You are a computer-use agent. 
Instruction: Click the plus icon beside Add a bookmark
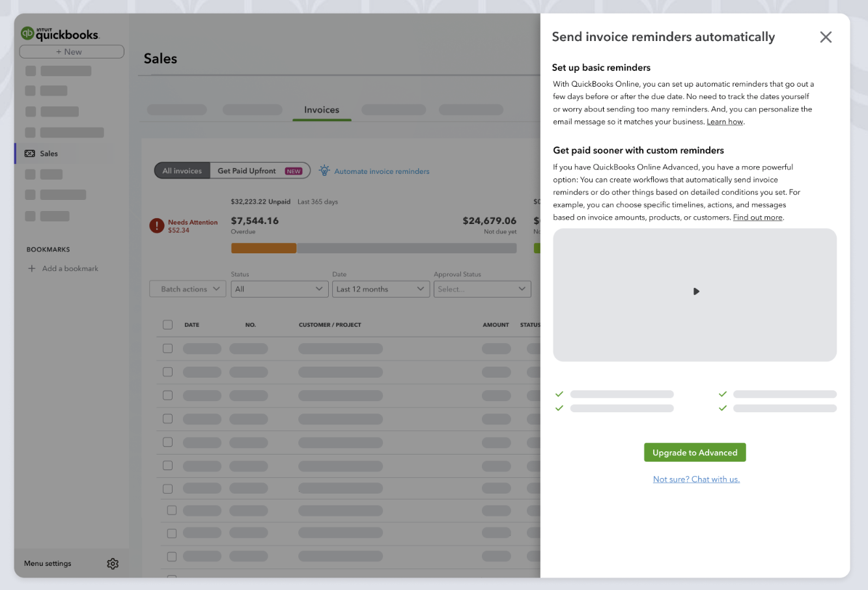point(31,268)
